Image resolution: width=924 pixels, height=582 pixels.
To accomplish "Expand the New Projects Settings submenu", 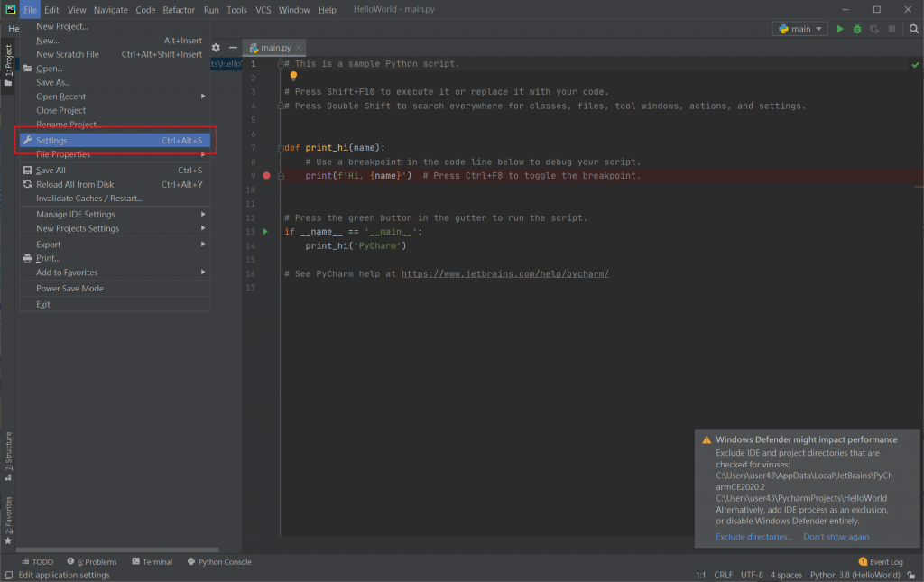I will point(115,228).
